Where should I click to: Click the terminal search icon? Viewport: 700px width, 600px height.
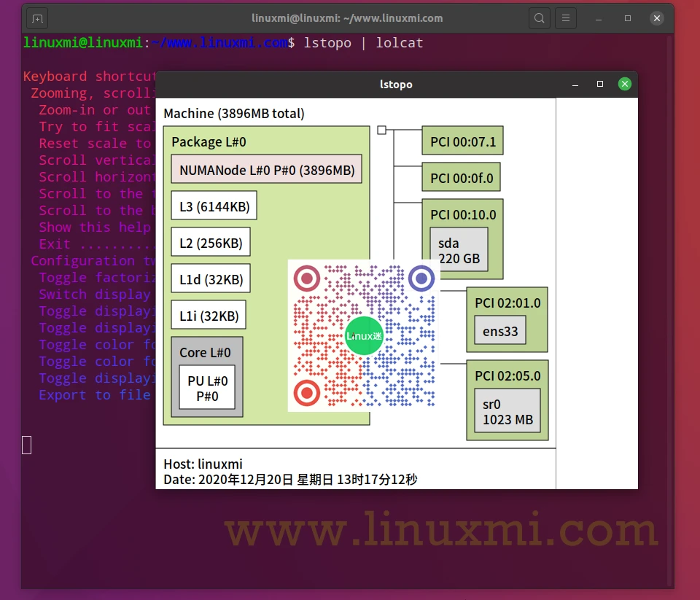coord(540,18)
